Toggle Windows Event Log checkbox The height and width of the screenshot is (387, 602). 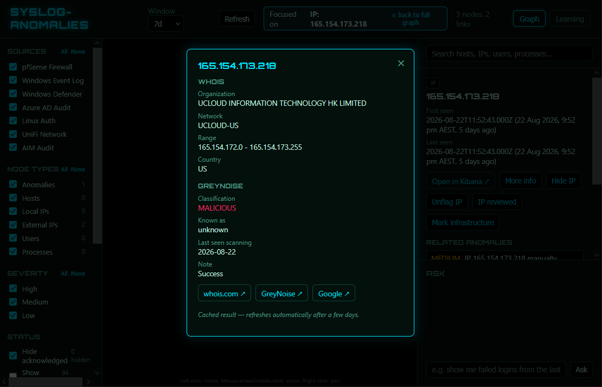[x=13, y=80]
